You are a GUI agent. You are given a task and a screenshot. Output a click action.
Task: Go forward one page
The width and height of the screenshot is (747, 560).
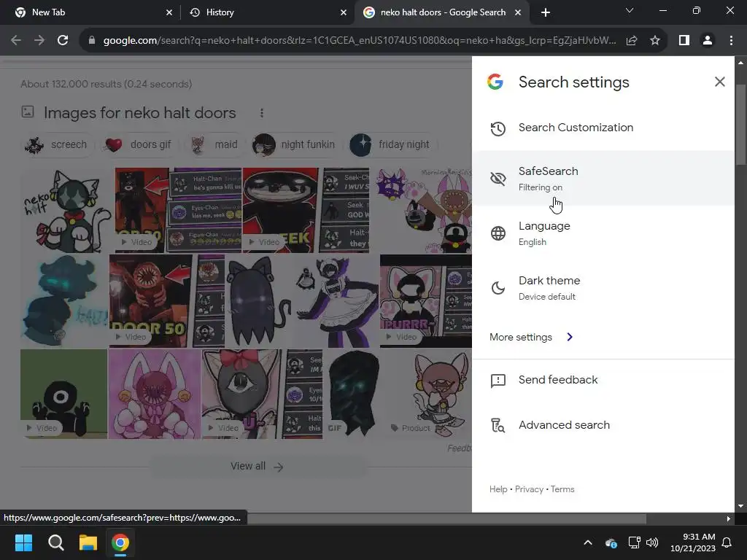39,41
